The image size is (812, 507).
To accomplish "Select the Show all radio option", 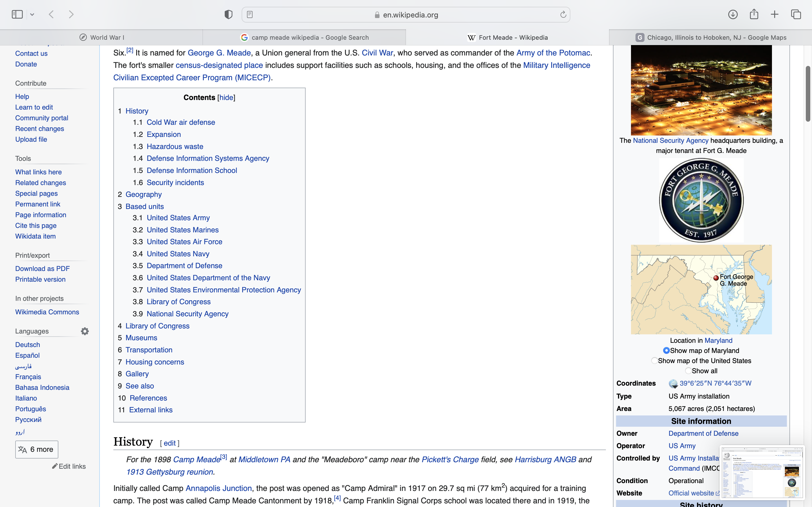I will pyautogui.click(x=688, y=371).
